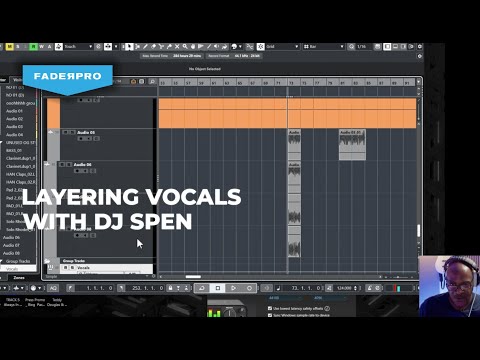Click the orange track list home icon
The height and width of the screenshot is (360, 480).
point(133,81)
